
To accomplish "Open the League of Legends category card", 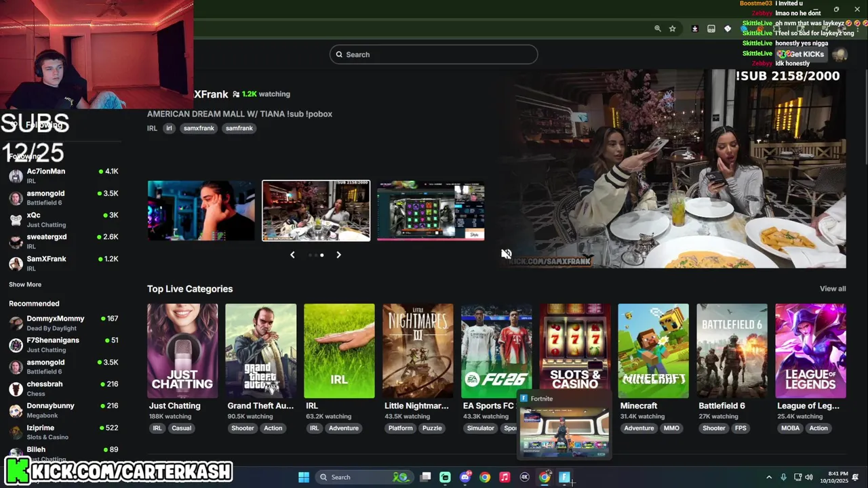I will point(810,351).
